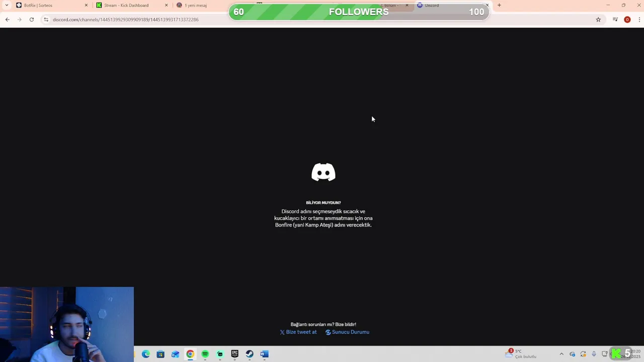Focus the discord.com address bar
The width and height of the screenshot is (644, 362).
point(322,20)
